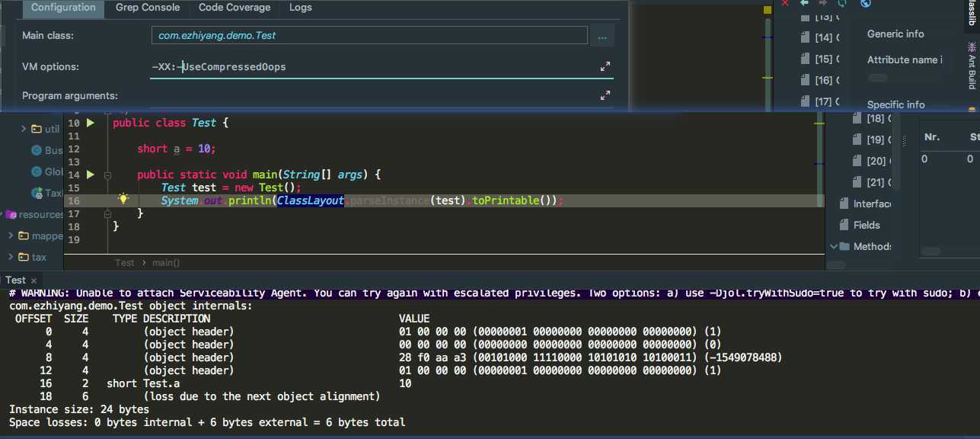Screen dimensions: 980x439
Task: Click the fold end marker on line 17
Action: coord(107,214)
